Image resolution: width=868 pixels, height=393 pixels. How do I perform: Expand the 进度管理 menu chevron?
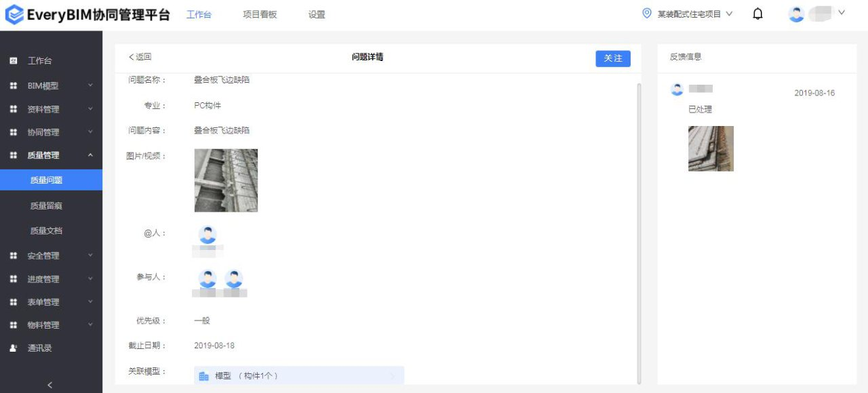coord(90,278)
